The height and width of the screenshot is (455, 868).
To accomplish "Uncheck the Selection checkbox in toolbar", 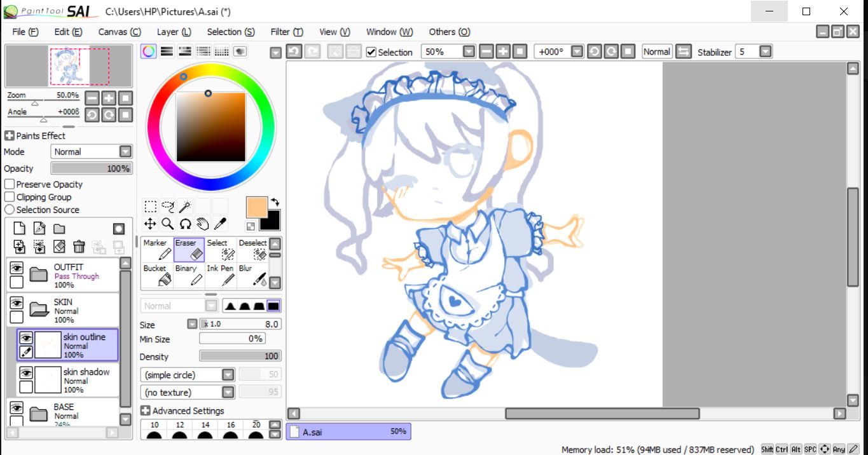I will [x=371, y=52].
